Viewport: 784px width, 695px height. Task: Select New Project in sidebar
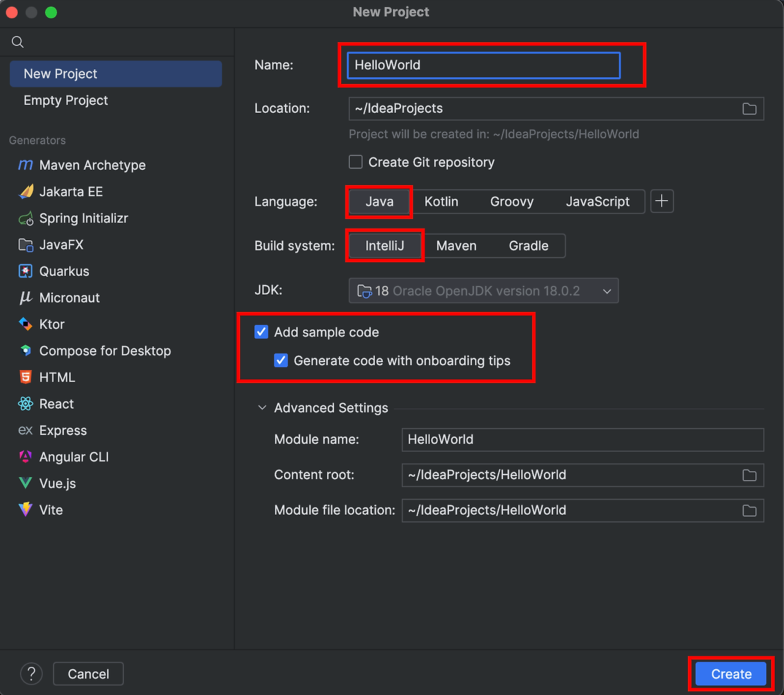coord(116,74)
